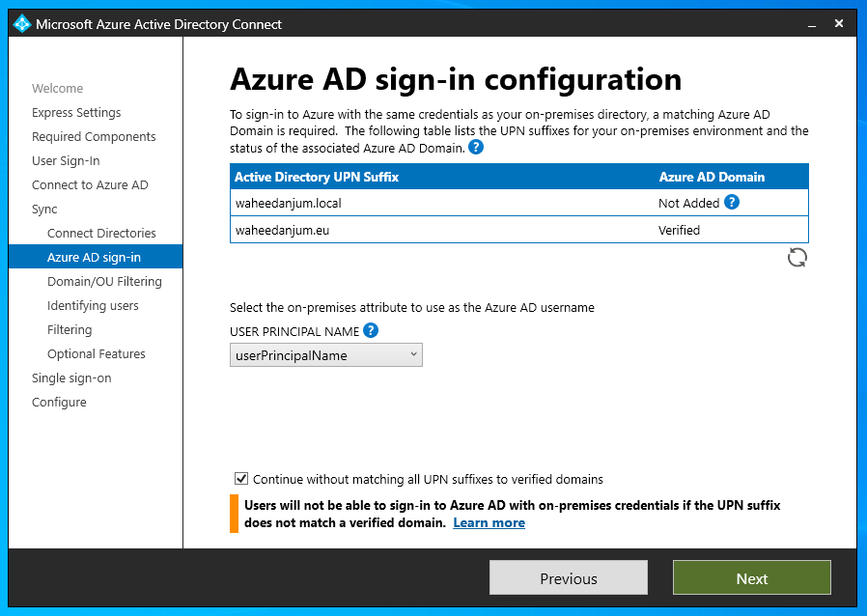Go to Required Components step
This screenshot has width=867, height=616.
tap(94, 136)
